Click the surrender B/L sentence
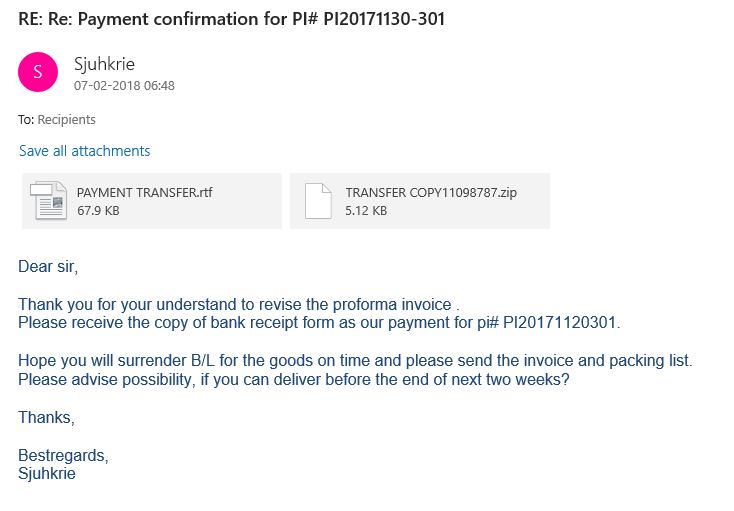734x511 pixels. (x=355, y=361)
